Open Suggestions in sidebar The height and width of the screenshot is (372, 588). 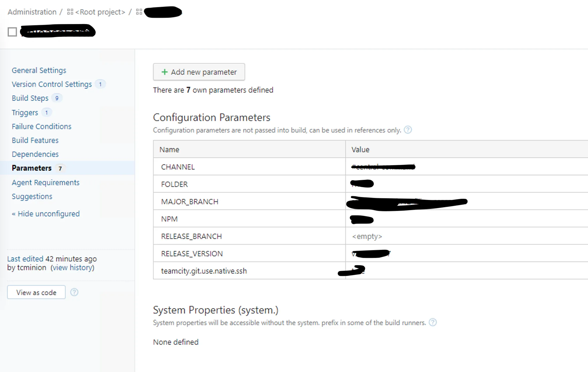point(32,196)
